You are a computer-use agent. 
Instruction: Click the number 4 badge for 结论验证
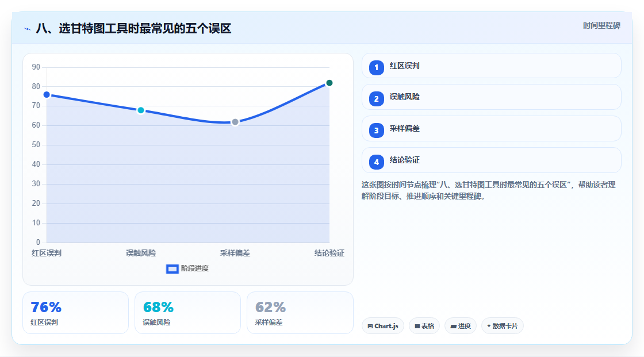click(376, 162)
